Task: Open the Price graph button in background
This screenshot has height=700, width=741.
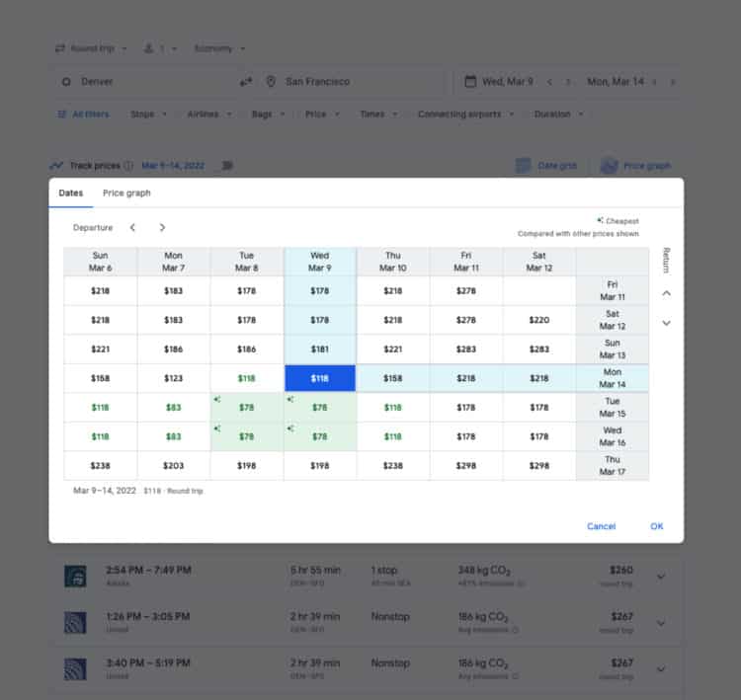Action: tap(635, 166)
